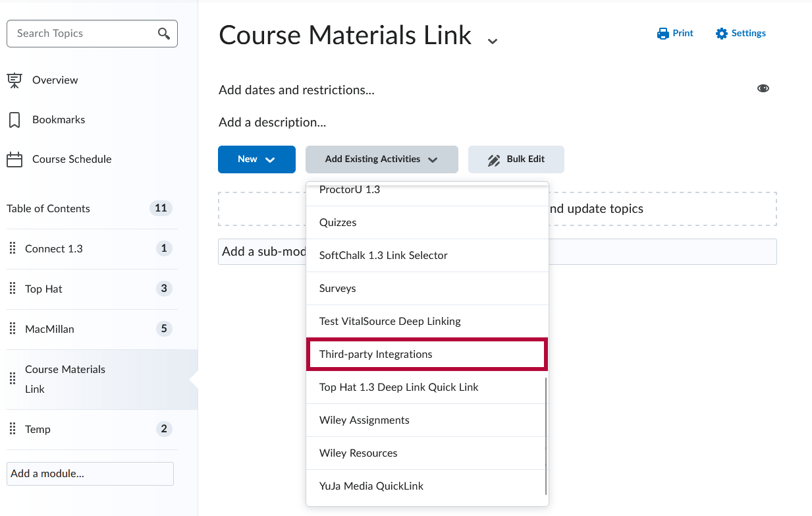Click Add dates and restrictions link

coord(296,90)
